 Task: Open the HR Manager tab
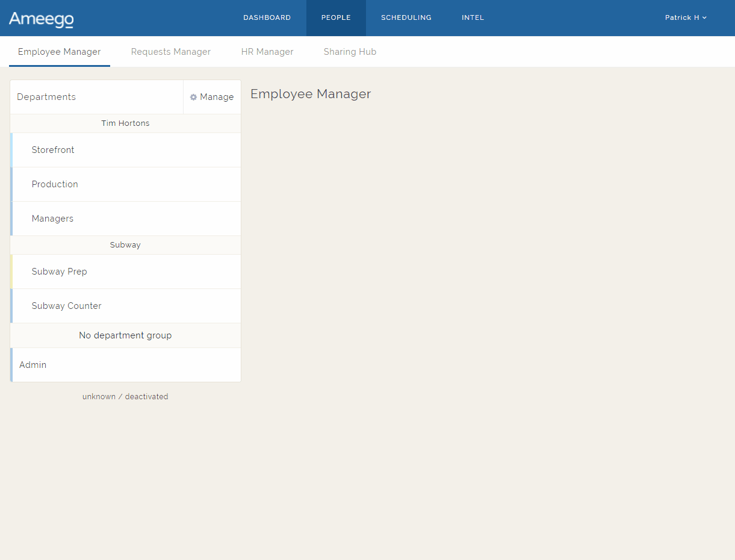pyautogui.click(x=267, y=52)
